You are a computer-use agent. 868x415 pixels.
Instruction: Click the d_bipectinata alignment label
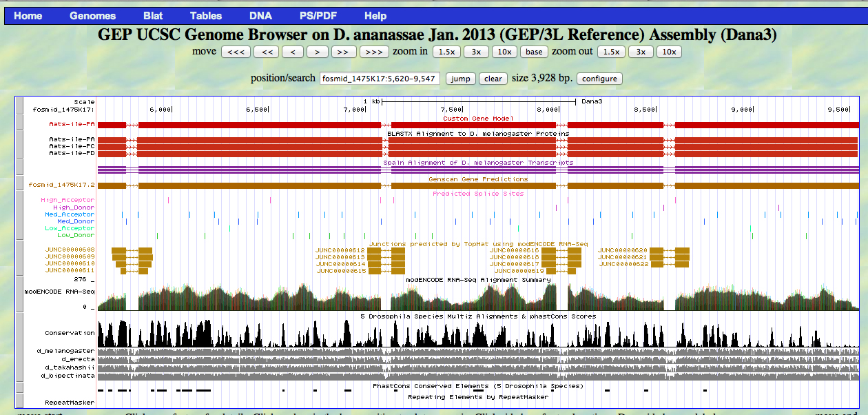pos(68,376)
